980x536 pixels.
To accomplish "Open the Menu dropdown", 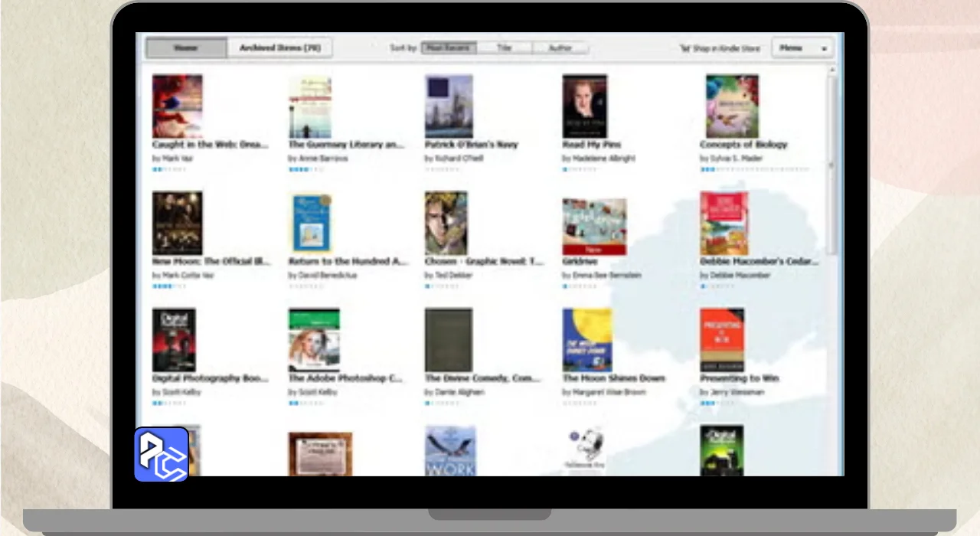I will coord(802,47).
